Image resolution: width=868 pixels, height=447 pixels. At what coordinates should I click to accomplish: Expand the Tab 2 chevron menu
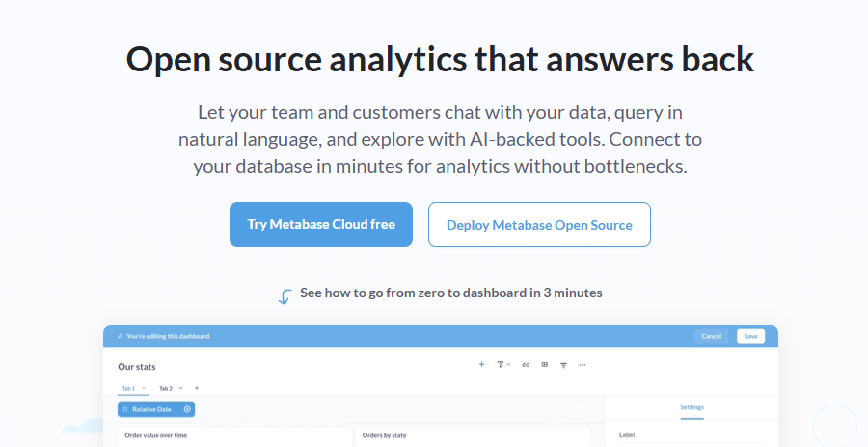(180, 388)
